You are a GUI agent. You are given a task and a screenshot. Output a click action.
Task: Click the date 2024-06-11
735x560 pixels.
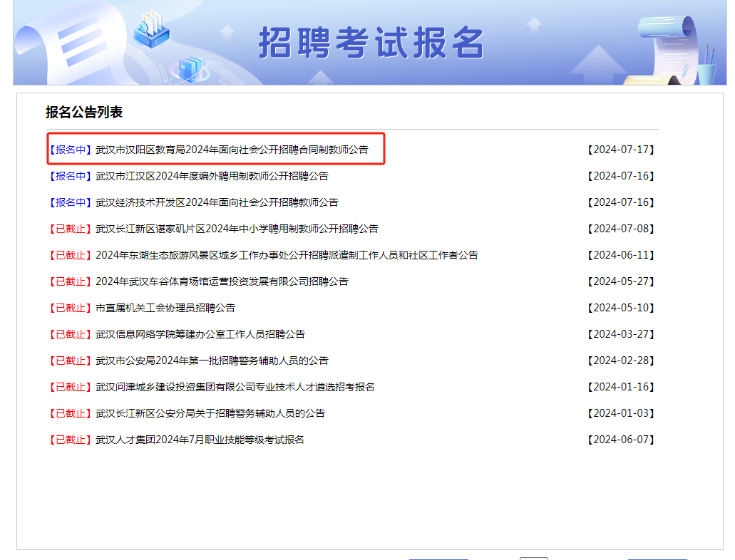pyautogui.click(x=621, y=255)
